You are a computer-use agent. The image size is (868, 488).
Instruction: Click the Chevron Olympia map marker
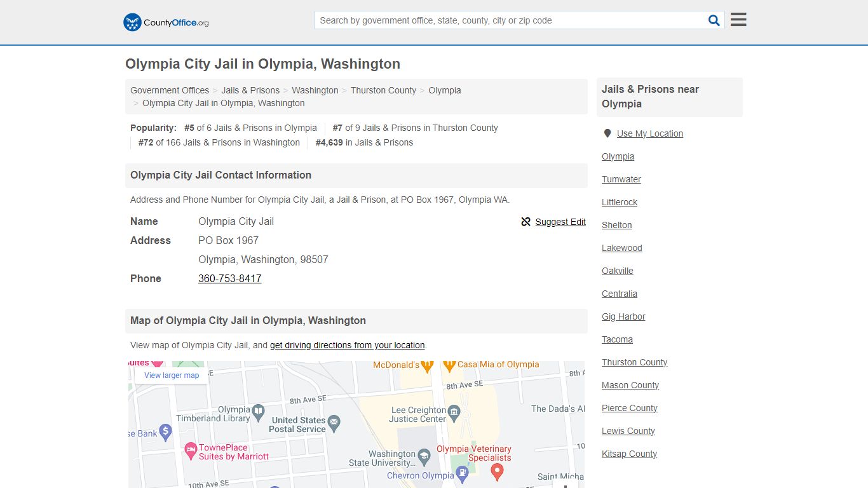(x=463, y=475)
